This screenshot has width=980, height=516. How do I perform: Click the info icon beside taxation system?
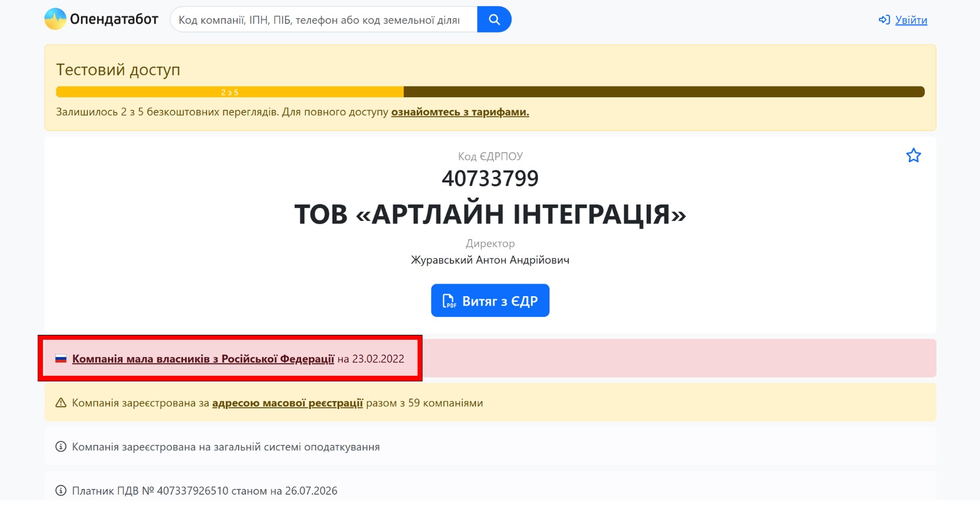(x=61, y=447)
